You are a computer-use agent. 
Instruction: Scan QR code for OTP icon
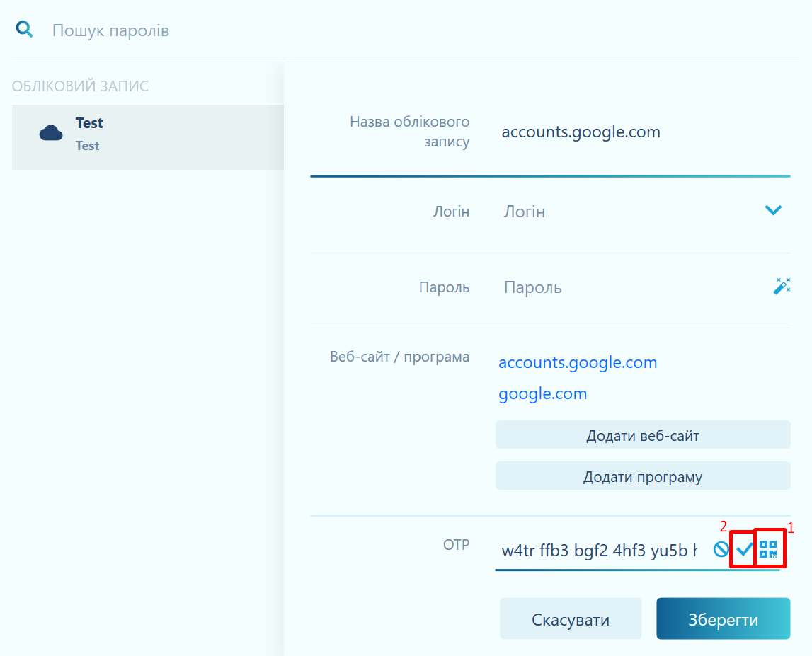[769, 550]
